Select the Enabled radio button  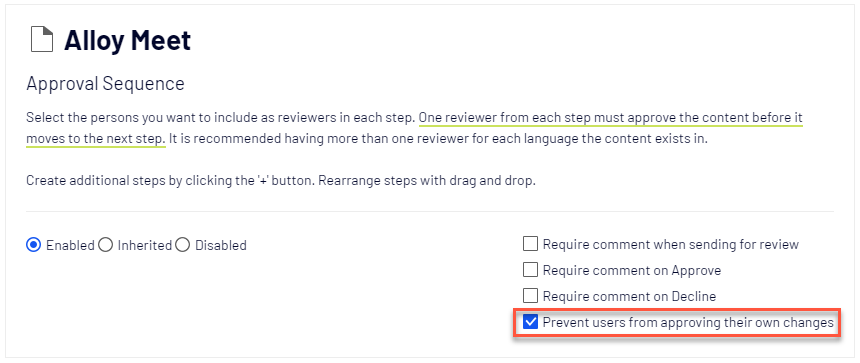[33, 245]
